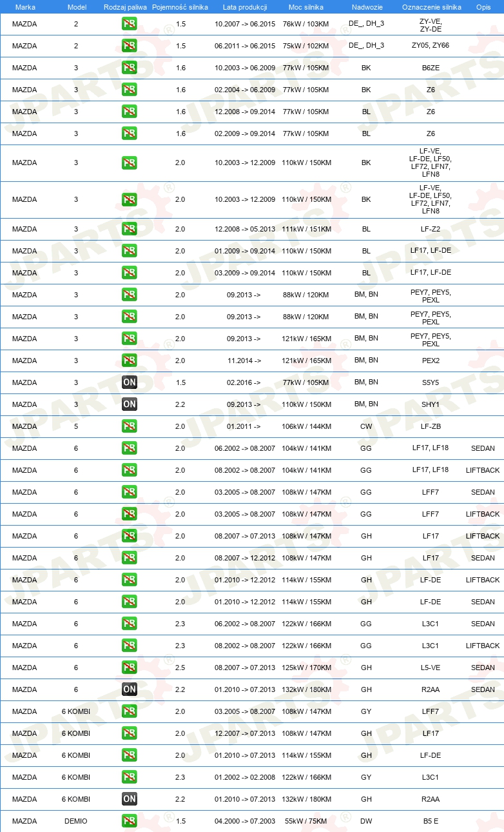This screenshot has width=504, height=832.
Task: Click the diesel ON icon in S5Y5 row
Action: (x=130, y=382)
